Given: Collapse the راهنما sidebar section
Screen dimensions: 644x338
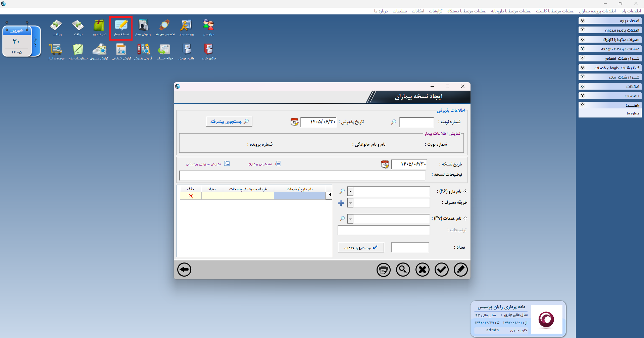Looking at the screenshot, I should [610, 105].
